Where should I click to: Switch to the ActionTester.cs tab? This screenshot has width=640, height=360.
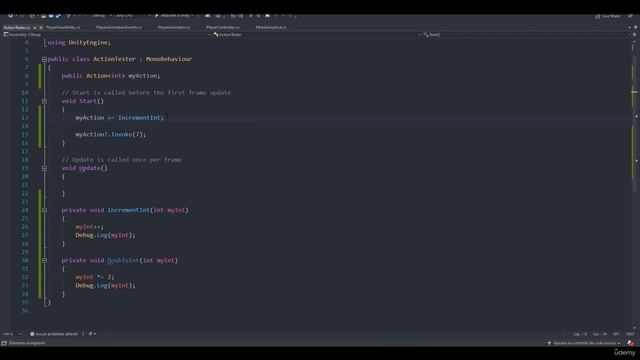(x=17, y=27)
